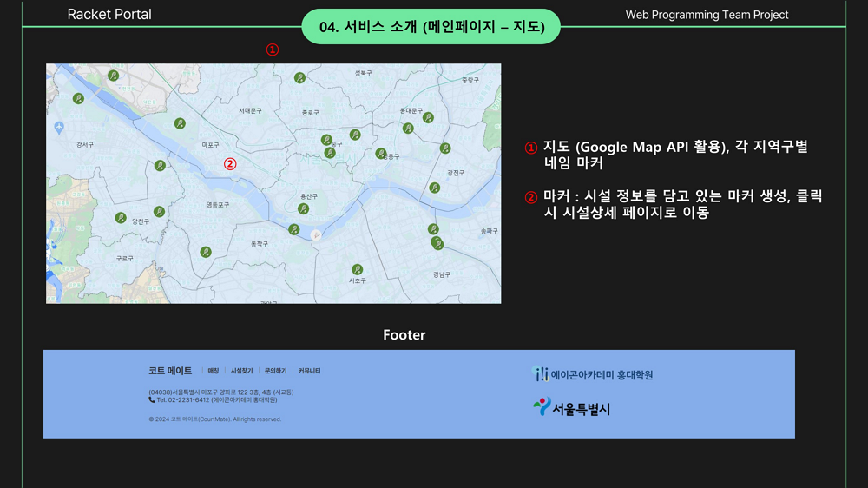Click the 구로구 label on map
Screen dimensions: 868x488
124,258
